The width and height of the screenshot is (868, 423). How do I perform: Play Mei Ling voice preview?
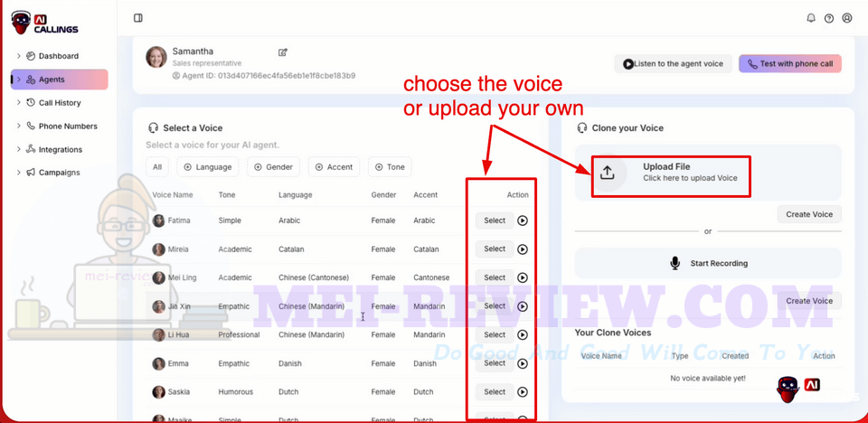pos(523,277)
